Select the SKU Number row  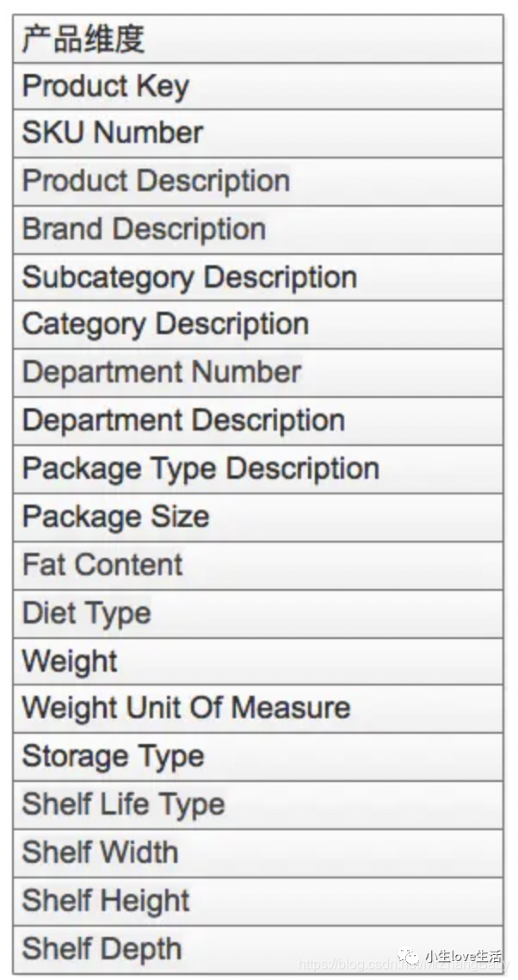pyautogui.click(x=258, y=133)
